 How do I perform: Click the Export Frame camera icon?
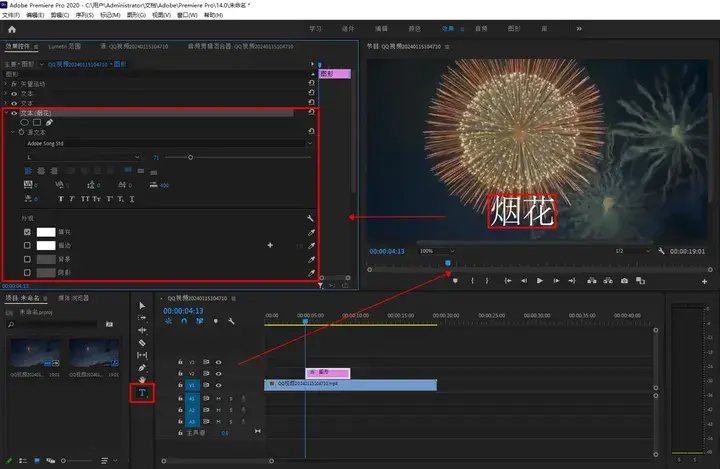pyautogui.click(x=624, y=281)
